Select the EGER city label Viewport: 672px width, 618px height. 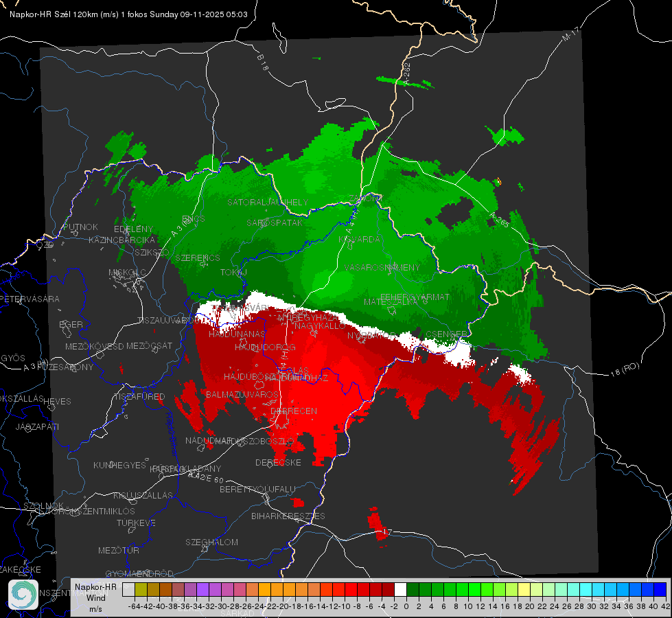pyautogui.click(x=71, y=324)
